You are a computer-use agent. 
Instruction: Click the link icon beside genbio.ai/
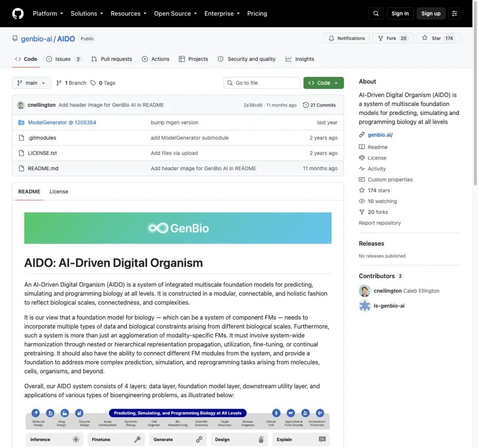[x=362, y=134]
